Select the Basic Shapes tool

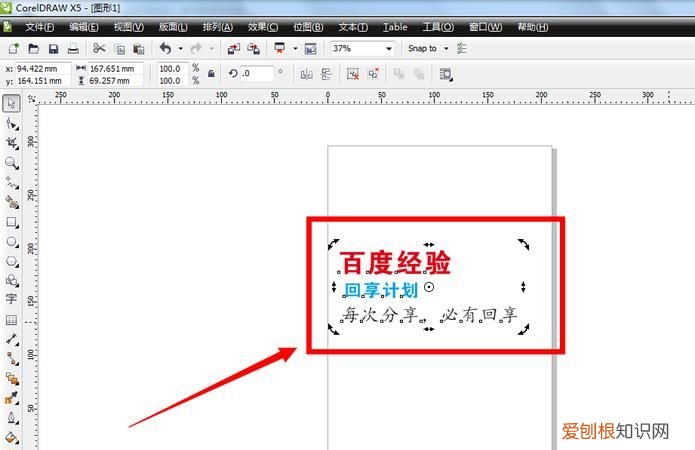point(12,280)
